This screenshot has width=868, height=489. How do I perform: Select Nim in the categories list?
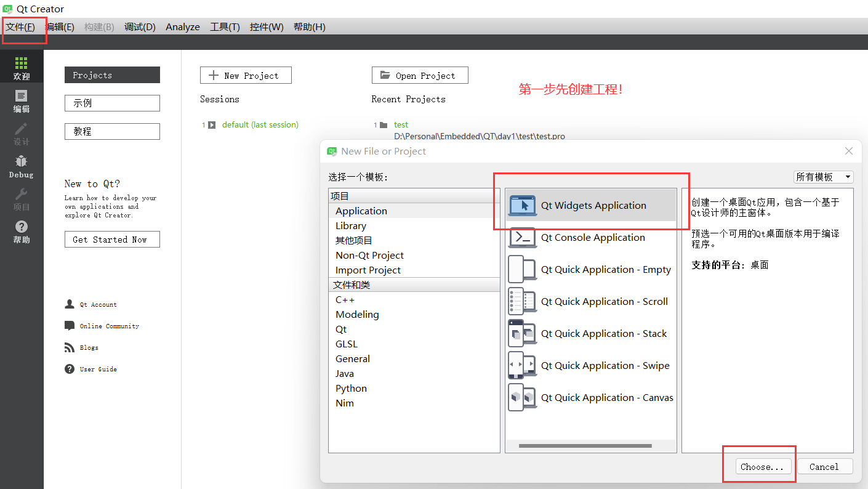click(414, 403)
